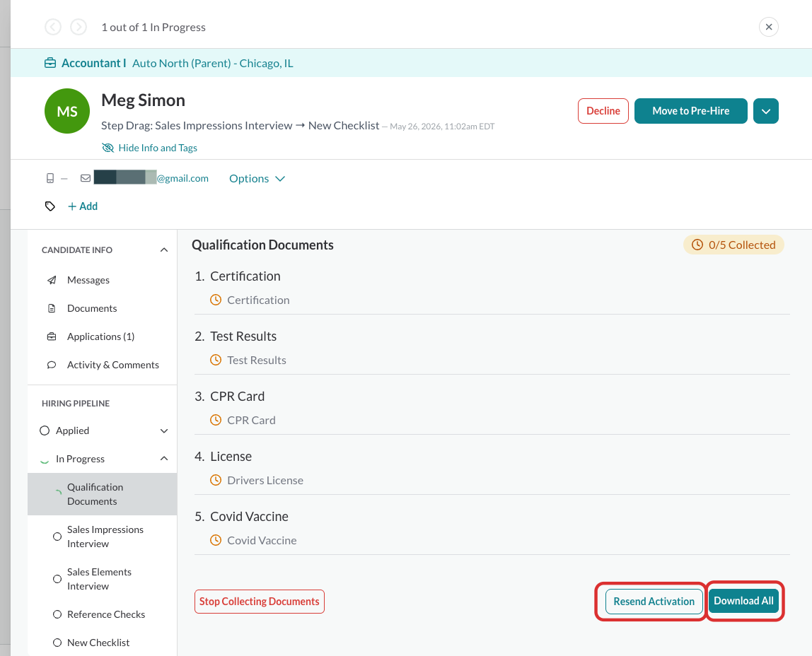Collapse the In Progress stage chevron
Screen dimensions: 812x656
(163, 458)
